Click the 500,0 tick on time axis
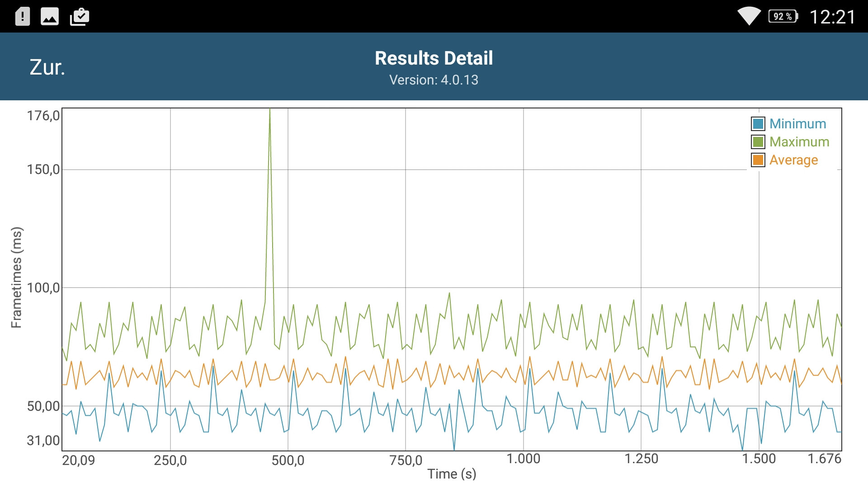This screenshot has height=488, width=868. pyautogui.click(x=288, y=460)
